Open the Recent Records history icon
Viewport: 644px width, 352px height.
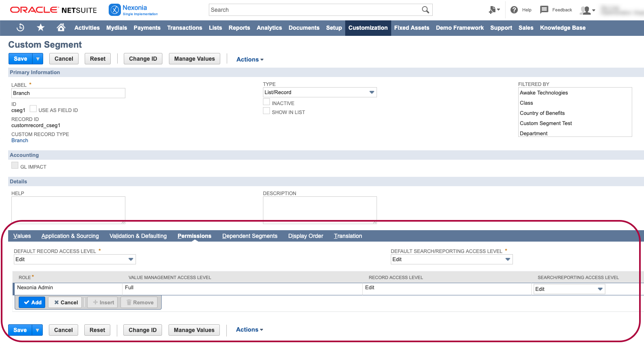pos(20,28)
